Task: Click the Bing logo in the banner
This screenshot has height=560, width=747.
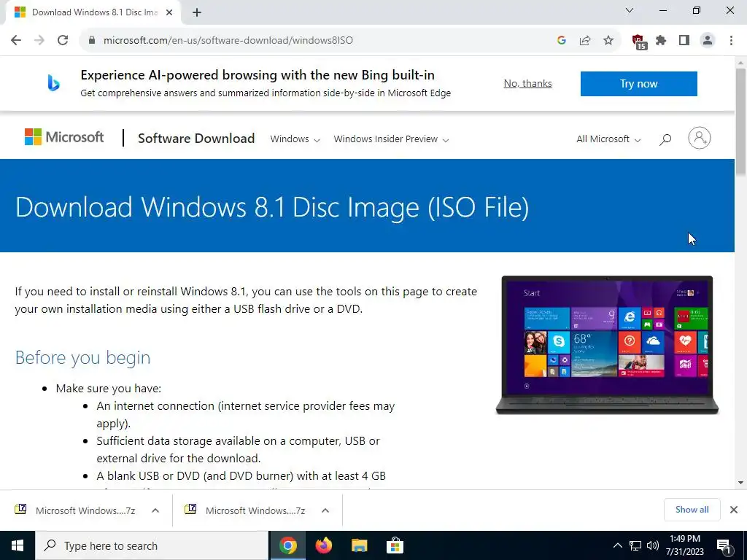Action: pos(54,83)
